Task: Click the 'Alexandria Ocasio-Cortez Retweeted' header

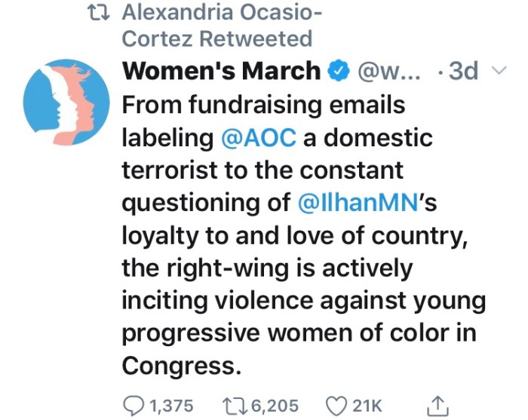Action: [x=220, y=25]
